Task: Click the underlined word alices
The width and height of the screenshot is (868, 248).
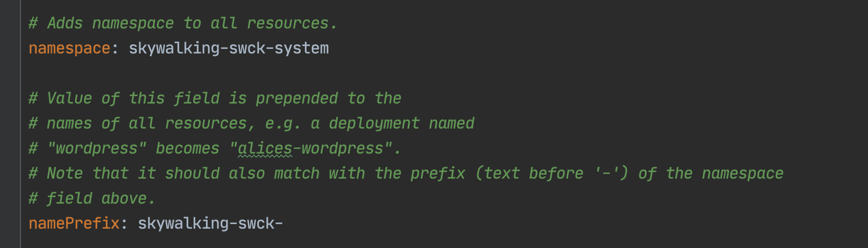Action: click(265, 148)
